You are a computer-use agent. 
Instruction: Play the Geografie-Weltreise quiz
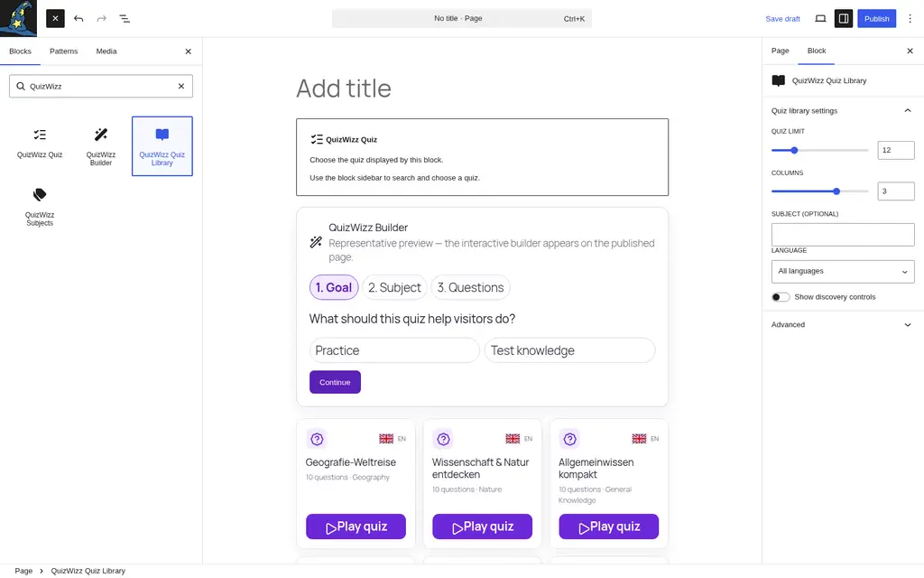(x=356, y=527)
